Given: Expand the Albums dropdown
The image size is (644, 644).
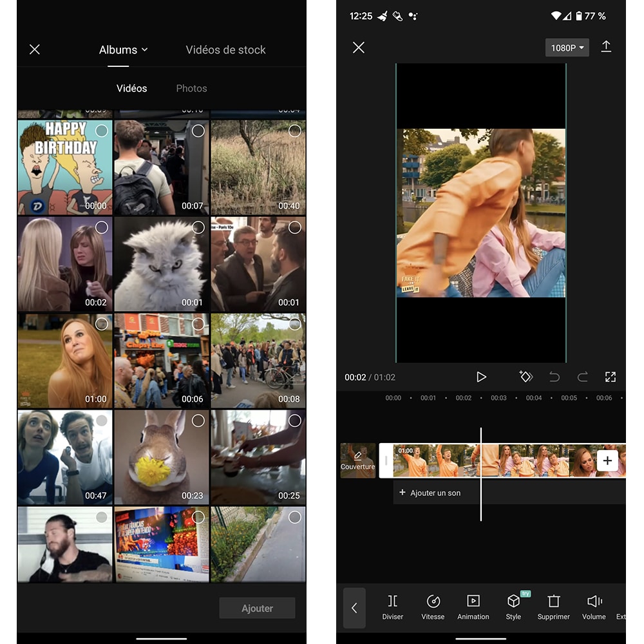Looking at the screenshot, I should (x=123, y=50).
